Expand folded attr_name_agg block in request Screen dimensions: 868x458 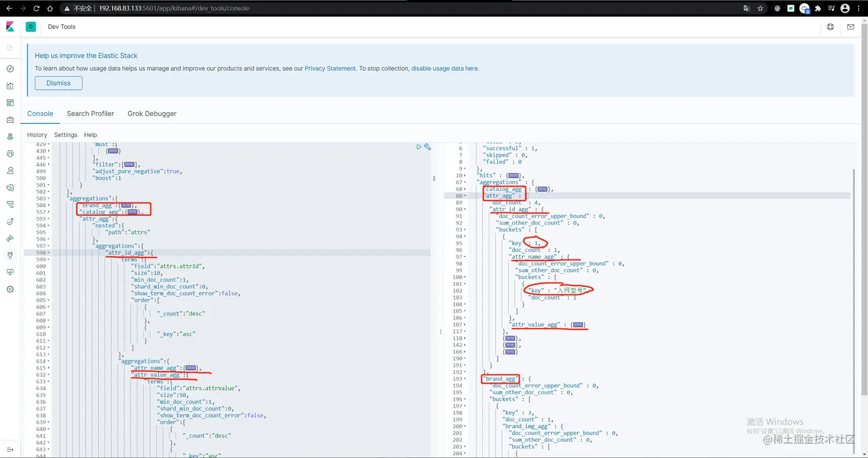(191, 368)
